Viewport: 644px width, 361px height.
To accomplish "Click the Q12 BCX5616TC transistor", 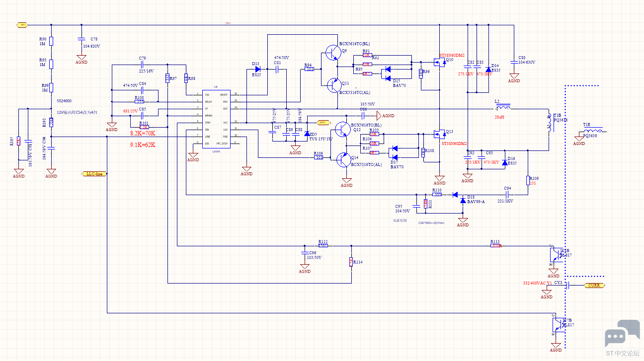I will tap(342, 130).
